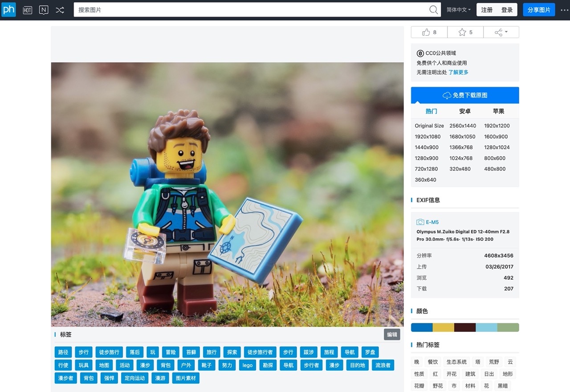Open the 荒野 hot tag

pyautogui.click(x=494, y=362)
